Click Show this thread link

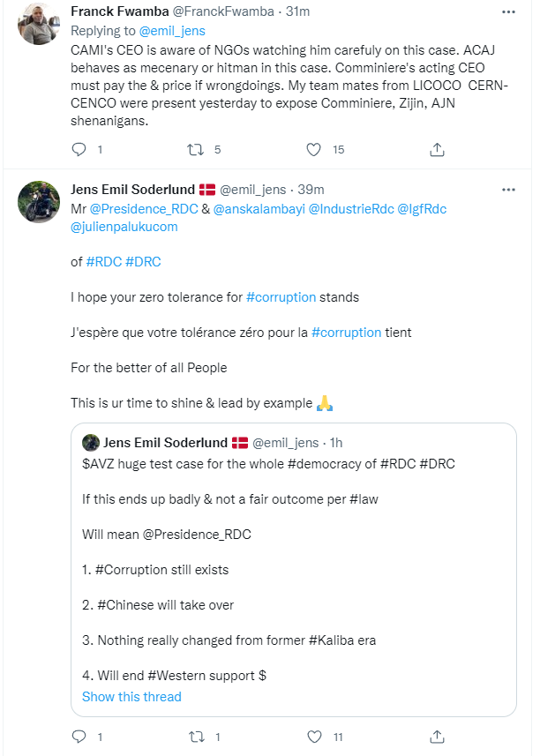131,697
